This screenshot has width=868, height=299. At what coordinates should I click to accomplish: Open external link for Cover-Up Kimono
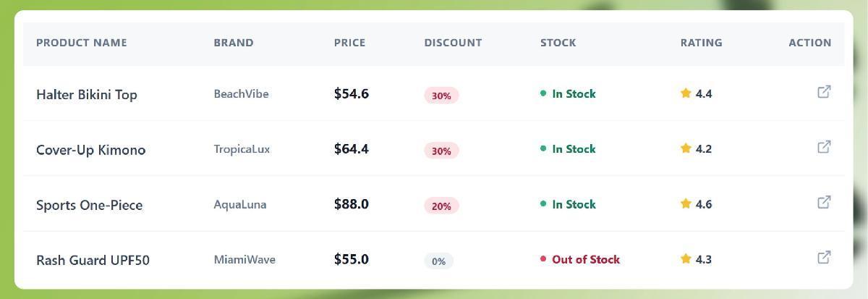coord(823,147)
